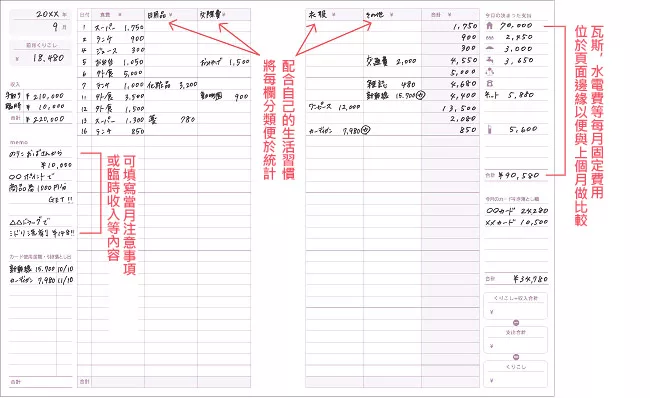The height and width of the screenshot is (398, 650).
Task: Click the くりこし＋収入合計 yen box
Action: 516,306
